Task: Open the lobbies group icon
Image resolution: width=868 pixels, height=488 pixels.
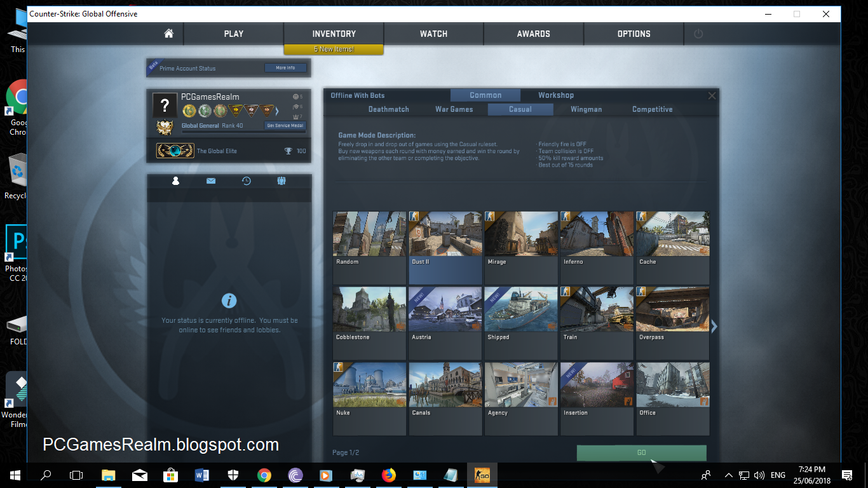Action: click(281, 181)
